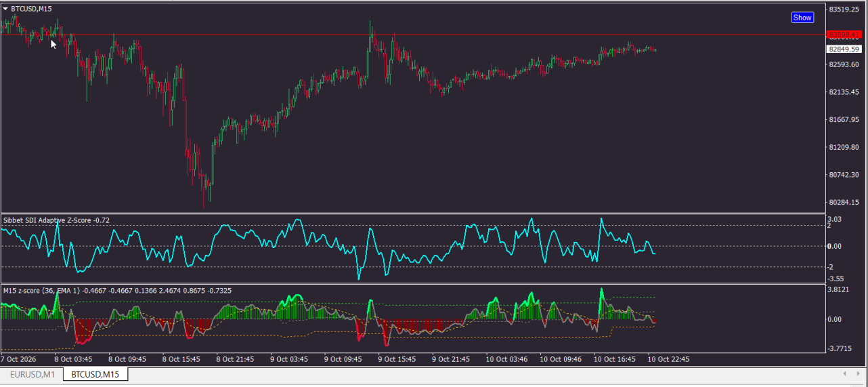Click the right tab scroll arrow
Viewport: 868px width, 387px height.
pos(860,373)
